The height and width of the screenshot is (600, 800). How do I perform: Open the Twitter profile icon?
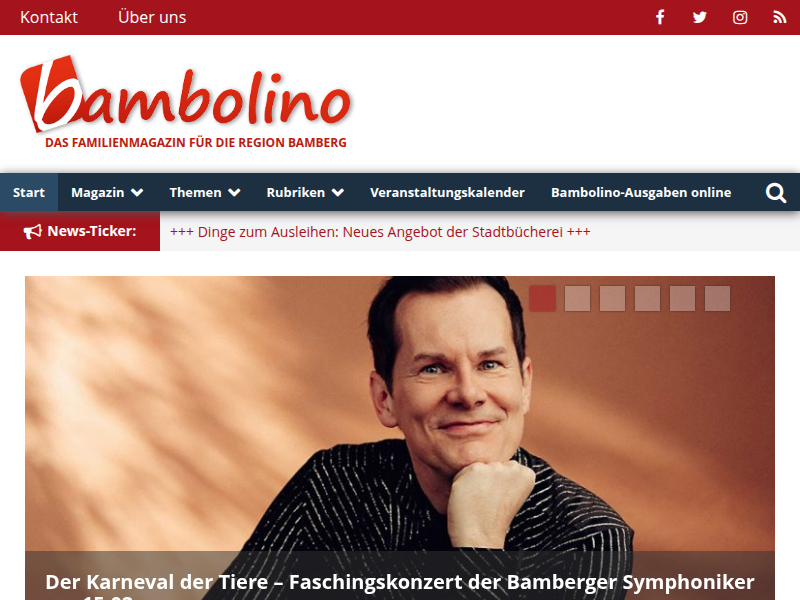pyautogui.click(x=699, y=17)
